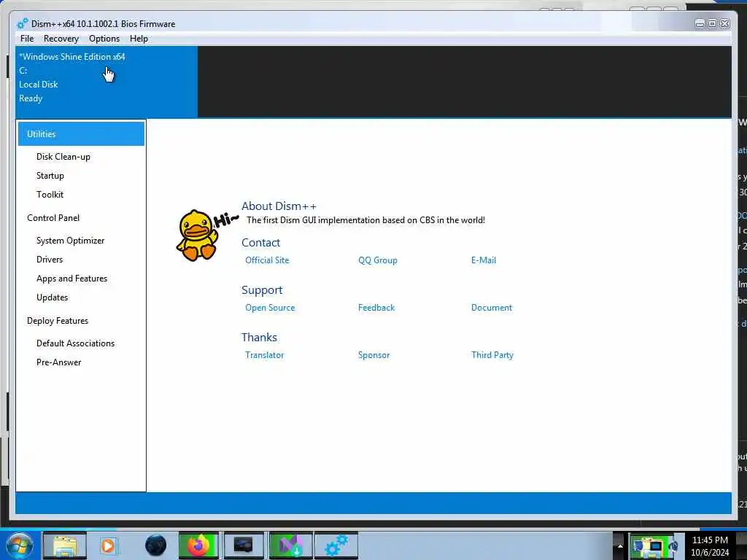Click the Open Source link
Viewport: 747px width, 560px height.
pyautogui.click(x=270, y=308)
